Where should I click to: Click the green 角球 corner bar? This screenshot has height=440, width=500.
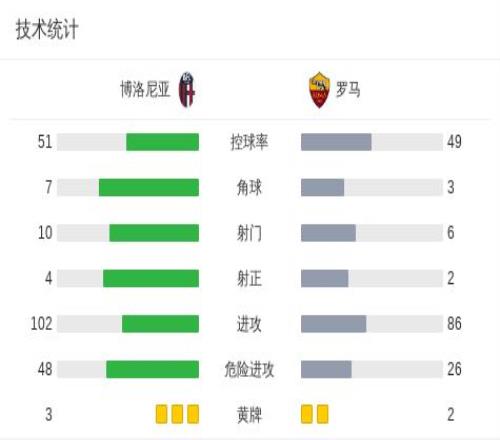coord(149,187)
